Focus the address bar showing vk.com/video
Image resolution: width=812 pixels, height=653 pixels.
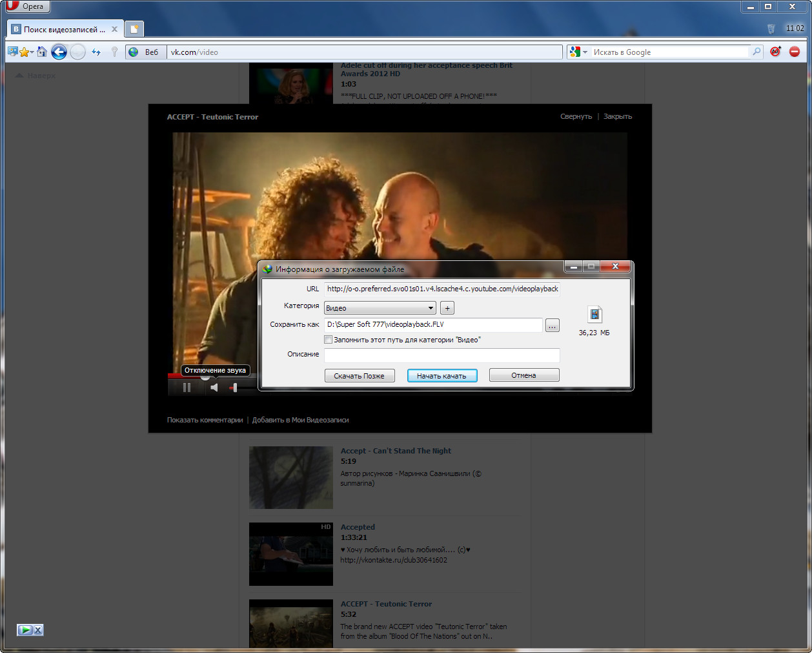click(365, 52)
